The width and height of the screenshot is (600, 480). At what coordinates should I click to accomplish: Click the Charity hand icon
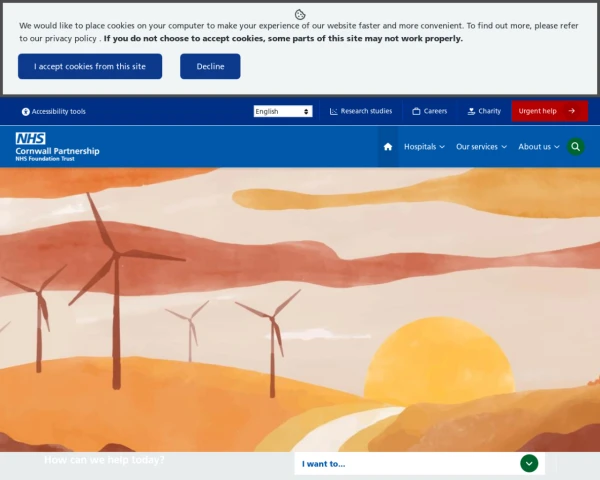click(471, 111)
